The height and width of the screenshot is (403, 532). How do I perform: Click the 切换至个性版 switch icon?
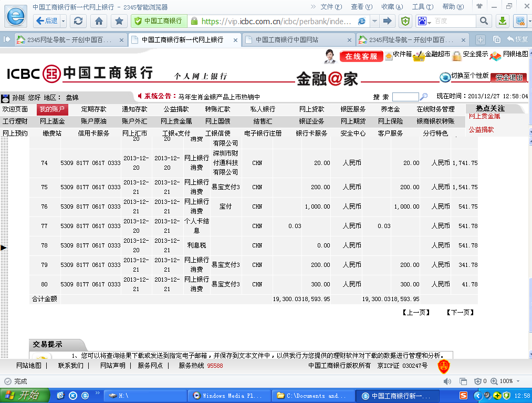coord(445,77)
